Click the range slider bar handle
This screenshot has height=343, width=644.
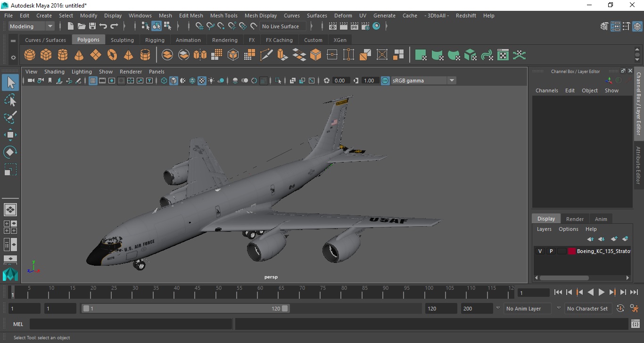186,309
